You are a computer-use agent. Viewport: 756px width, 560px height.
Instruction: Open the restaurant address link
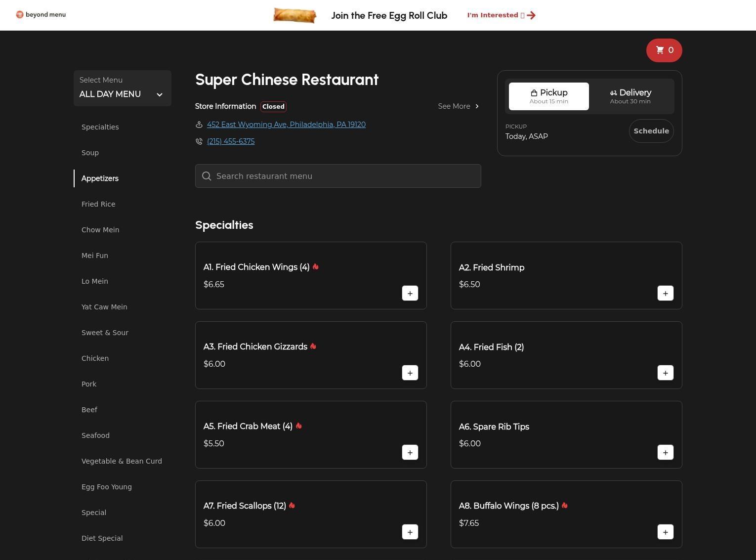point(286,125)
